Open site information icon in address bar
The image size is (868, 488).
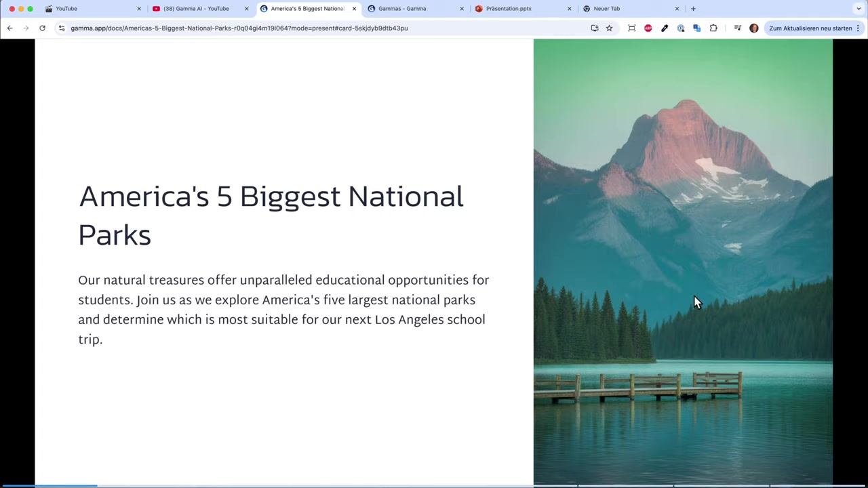[62, 28]
